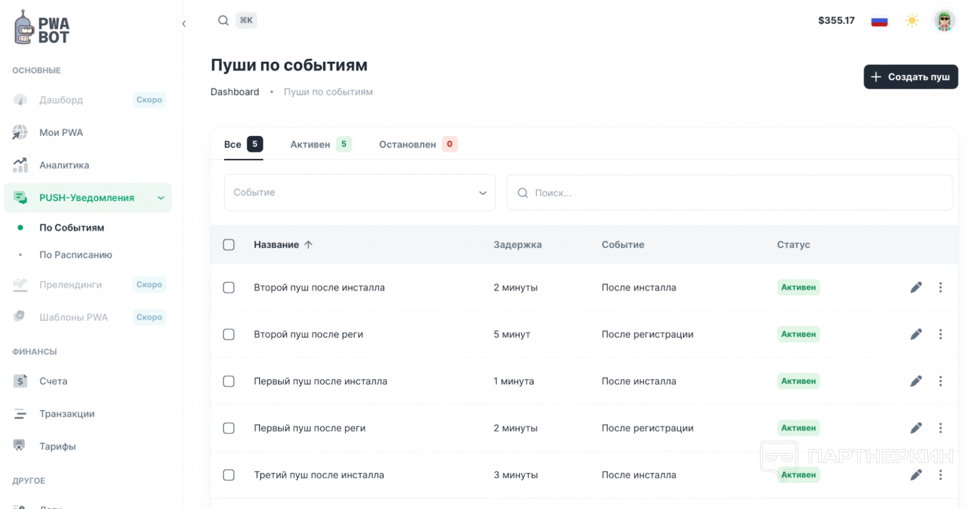Click the Создать пуш button
This screenshot has width=980, height=509.
(910, 77)
